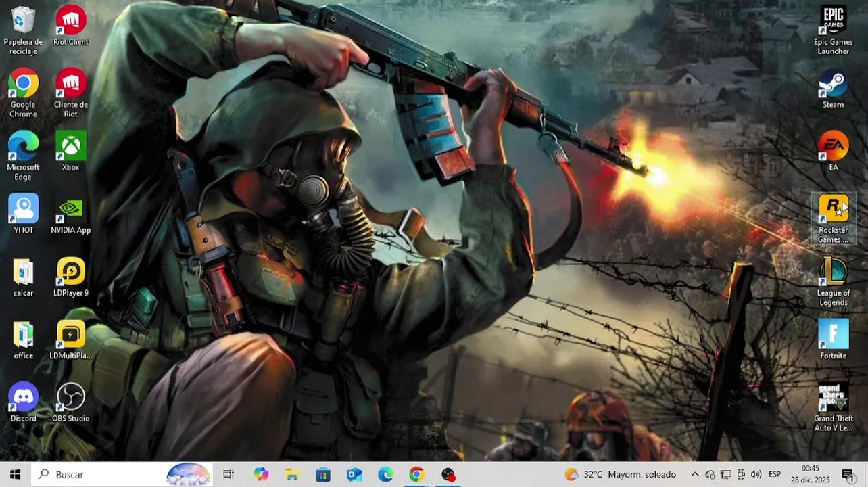Open File Explorer from the taskbar

pyautogui.click(x=291, y=474)
